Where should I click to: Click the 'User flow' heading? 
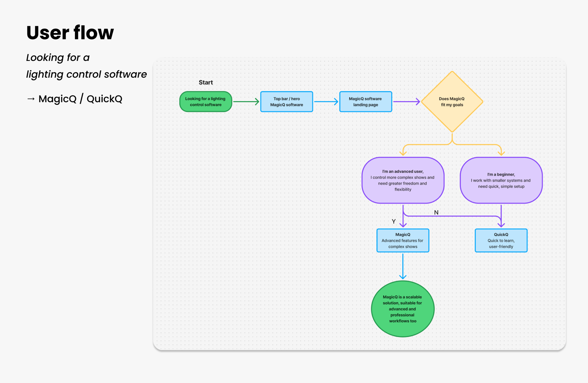pos(70,33)
